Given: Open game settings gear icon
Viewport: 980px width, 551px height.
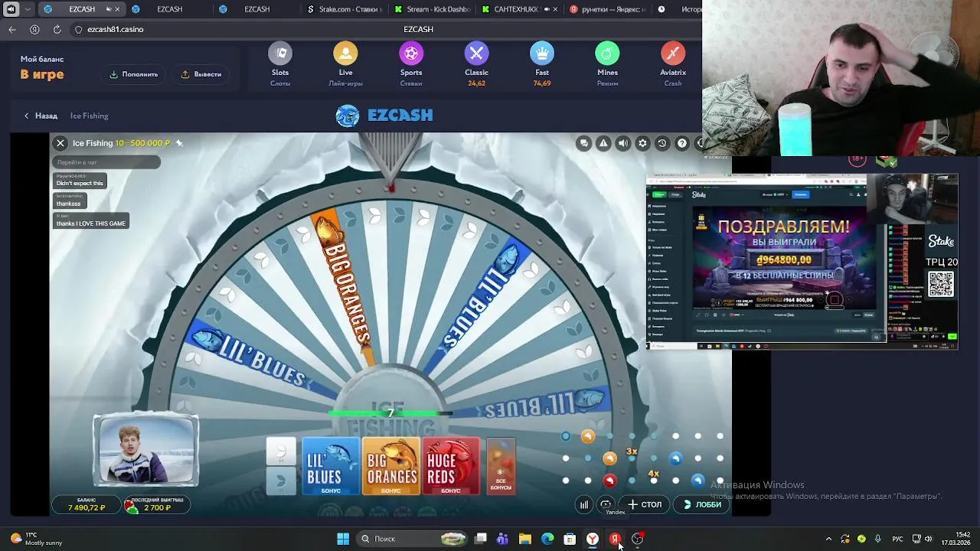Looking at the screenshot, I should pos(642,143).
